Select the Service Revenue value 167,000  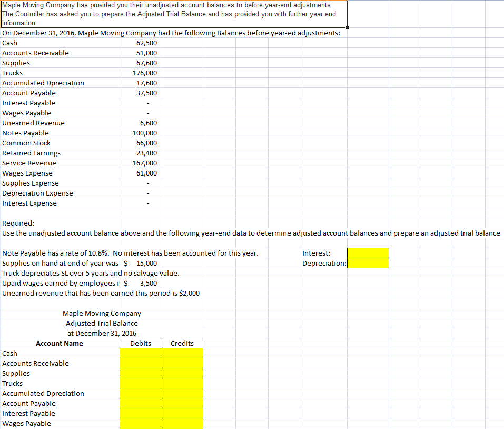(141, 163)
